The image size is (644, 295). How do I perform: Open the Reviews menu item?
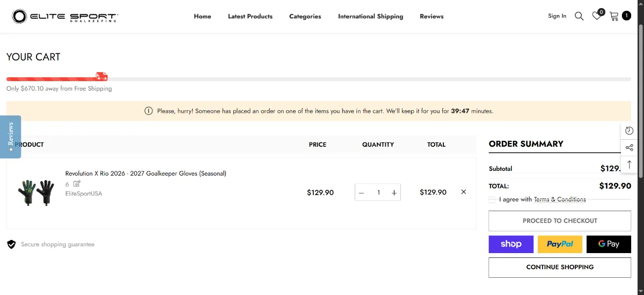pyautogui.click(x=431, y=17)
